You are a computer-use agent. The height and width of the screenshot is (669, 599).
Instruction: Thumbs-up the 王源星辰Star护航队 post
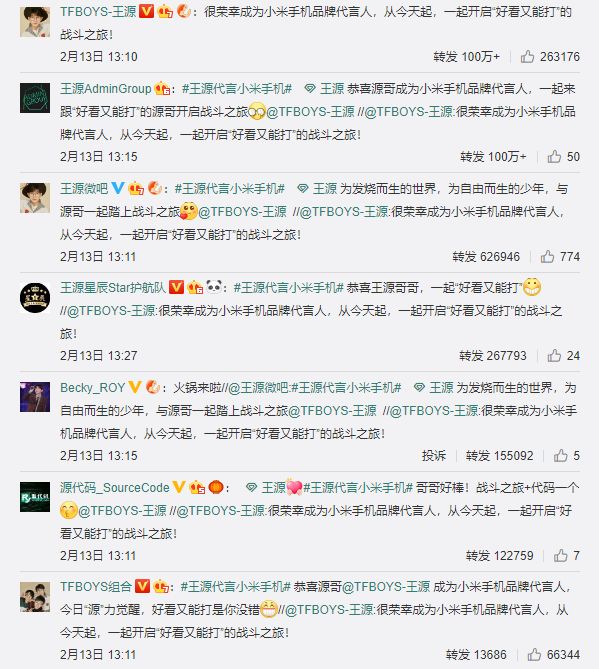[554, 355]
